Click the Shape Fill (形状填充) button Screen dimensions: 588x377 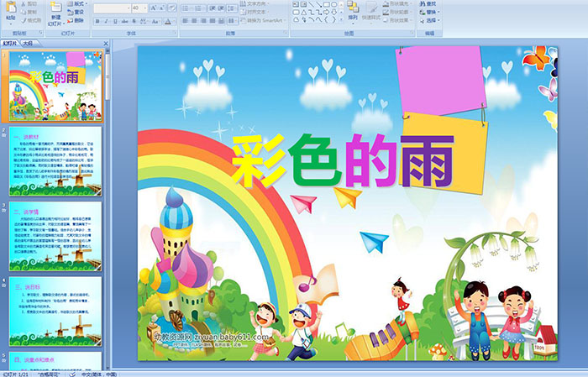point(397,3)
